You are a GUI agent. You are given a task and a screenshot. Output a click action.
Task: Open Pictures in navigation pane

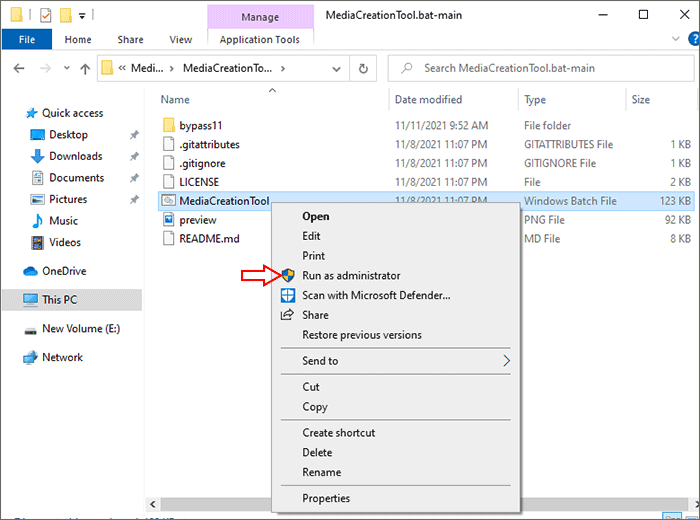pos(68,199)
